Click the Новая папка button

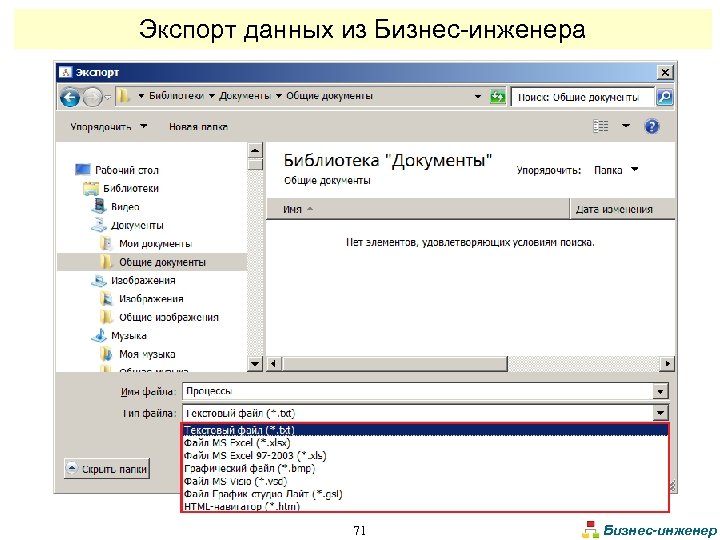point(198,127)
